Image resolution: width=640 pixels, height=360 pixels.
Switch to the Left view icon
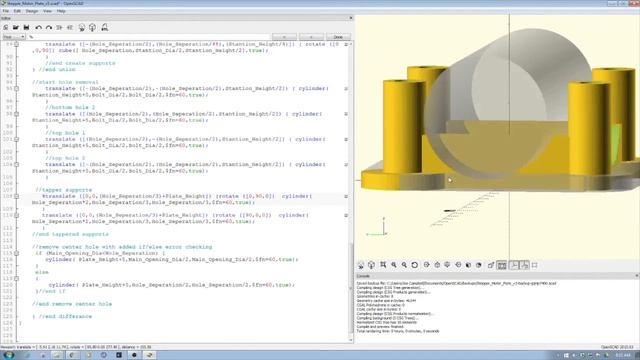458,265
